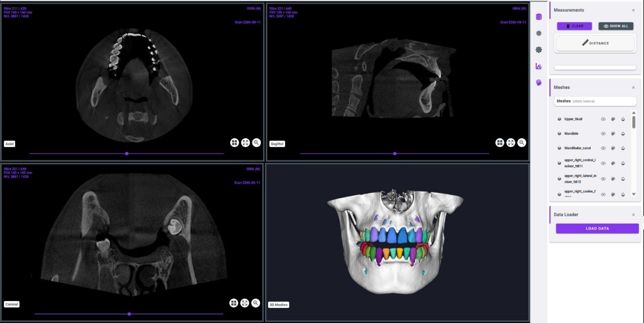Select the measurements ruler-triangle sidebar icon

pyautogui.click(x=539, y=66)
